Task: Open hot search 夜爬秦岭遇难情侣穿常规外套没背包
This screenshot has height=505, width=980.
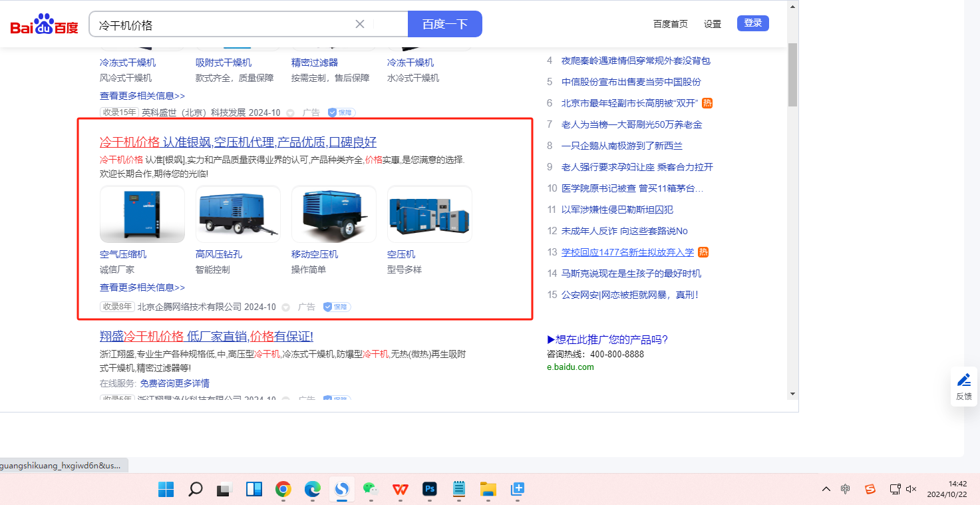Action: click(x=636, y=61)
